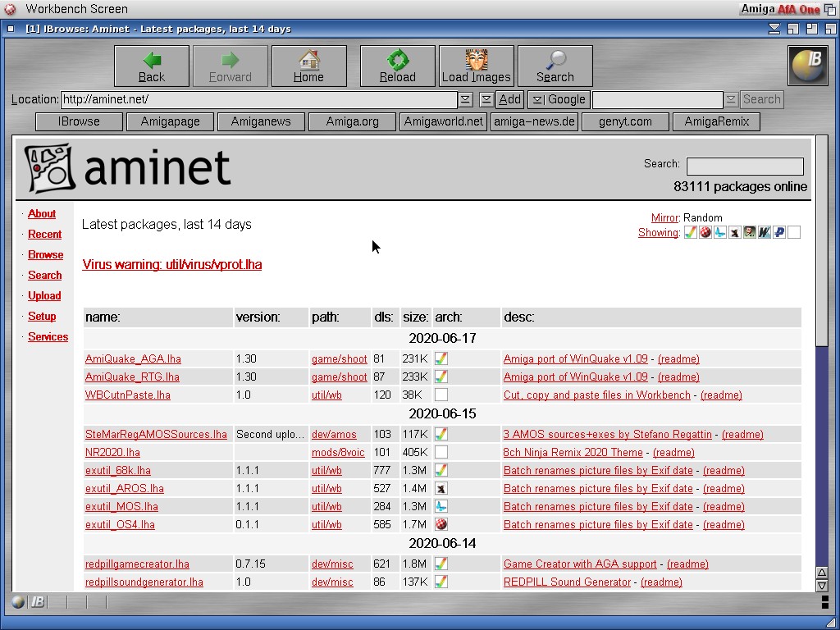Viewport: 840px width, 630px height.
Task: Select the Upload item in the left sidebar
Action: 44,295
